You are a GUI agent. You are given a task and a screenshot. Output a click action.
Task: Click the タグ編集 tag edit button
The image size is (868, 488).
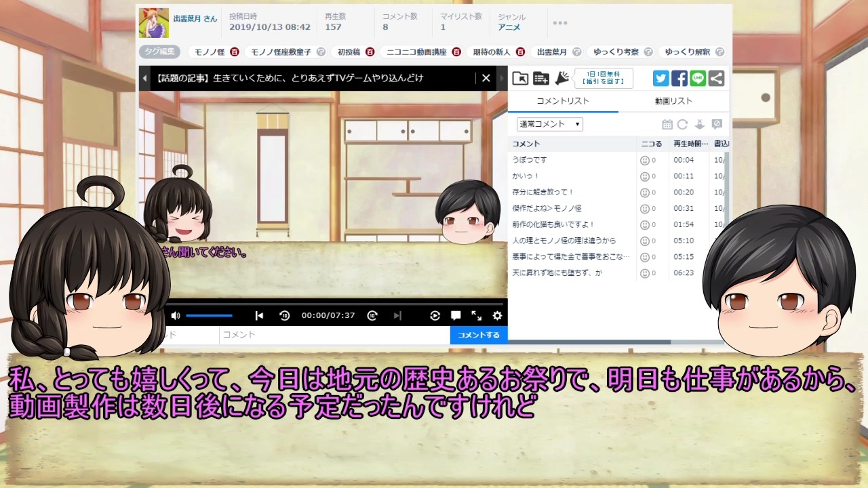click(x=159, y=52)
